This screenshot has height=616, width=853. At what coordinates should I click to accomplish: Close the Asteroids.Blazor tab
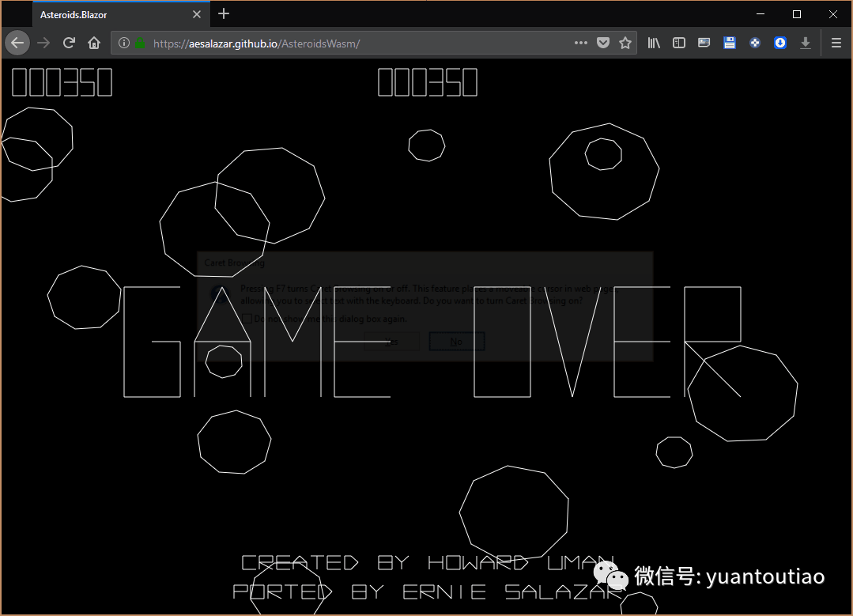point(197,15)
